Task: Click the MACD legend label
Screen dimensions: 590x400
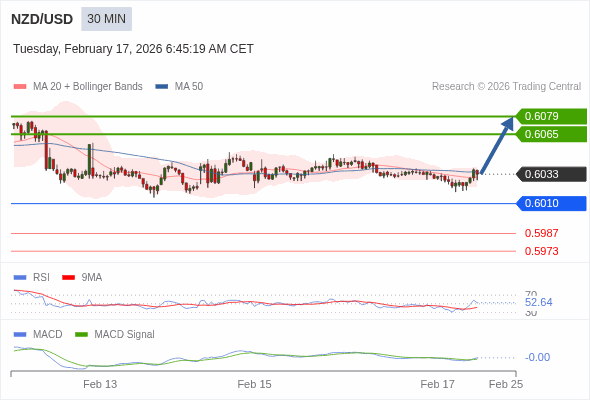Action: [48, 335]
